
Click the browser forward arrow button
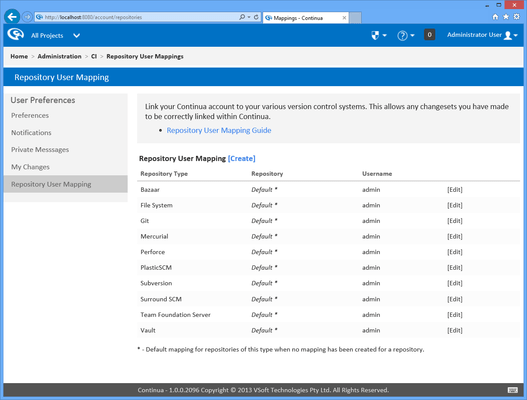coord(27,17)
